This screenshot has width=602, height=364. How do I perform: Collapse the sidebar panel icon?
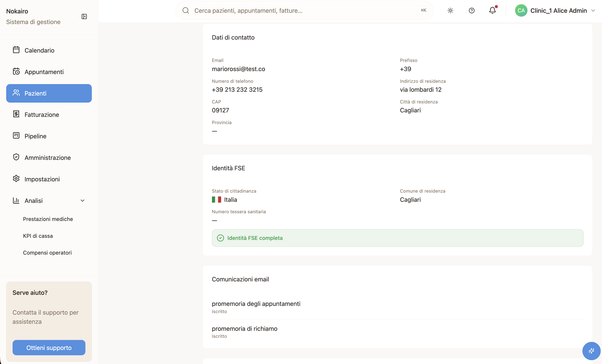(x=84, y=16)
